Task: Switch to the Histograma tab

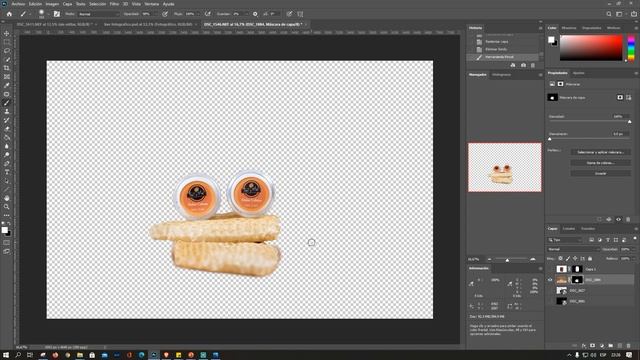Action: coord(501,75)
